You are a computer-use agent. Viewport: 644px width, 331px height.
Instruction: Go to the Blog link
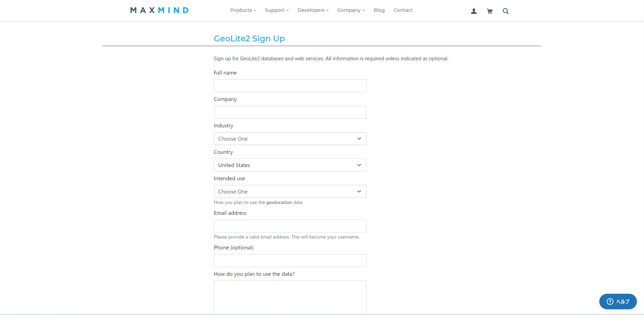379,10
